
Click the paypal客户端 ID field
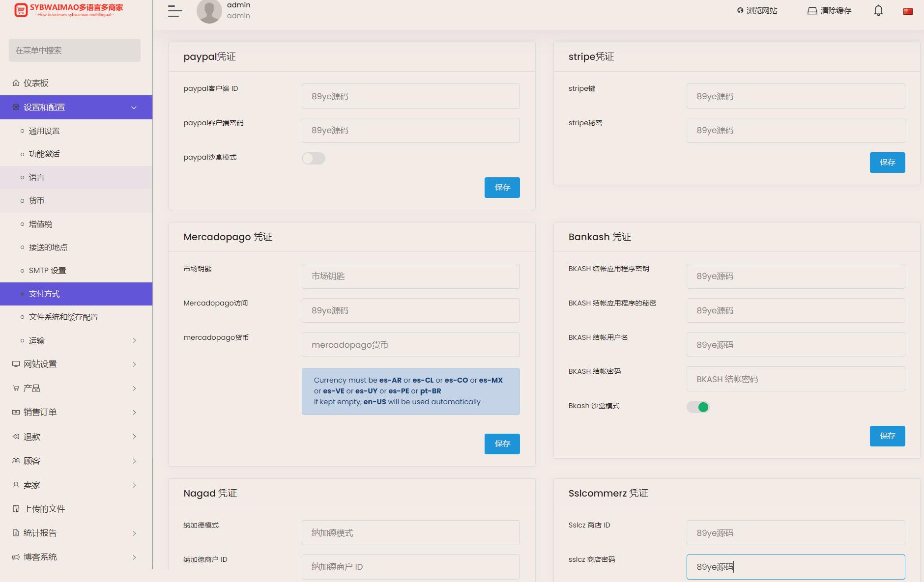click(410, 96)
